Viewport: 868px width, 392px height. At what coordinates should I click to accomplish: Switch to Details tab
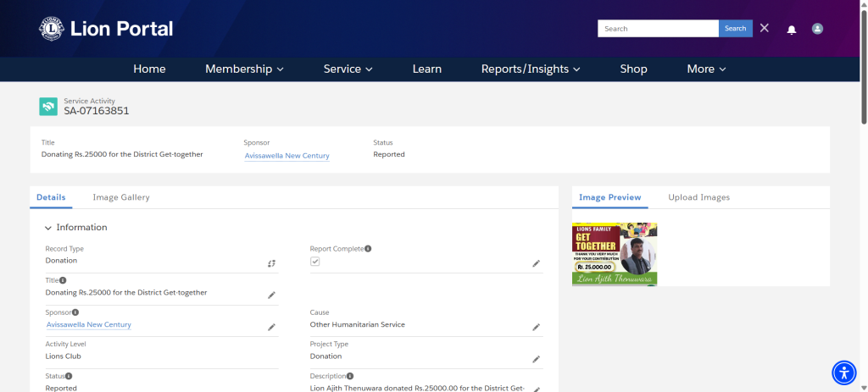point(51,197)
